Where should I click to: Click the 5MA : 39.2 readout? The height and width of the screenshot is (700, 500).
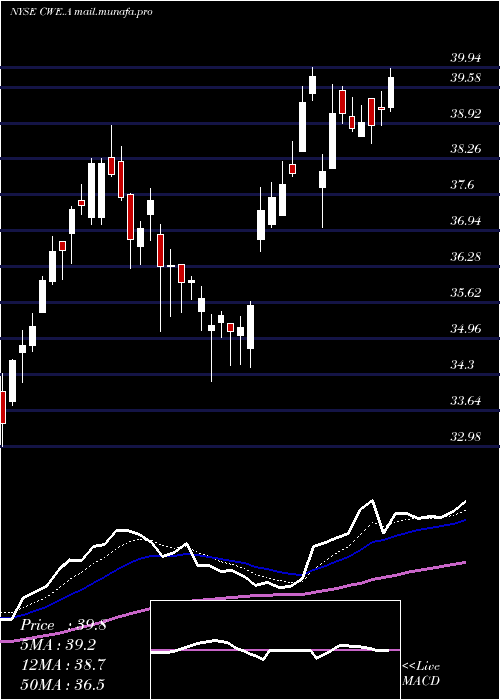[x=58, y=645]
